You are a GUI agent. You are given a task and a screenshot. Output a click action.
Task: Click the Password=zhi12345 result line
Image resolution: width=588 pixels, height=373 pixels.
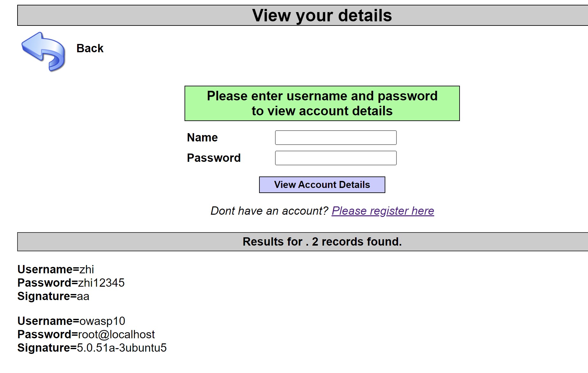[71, 283]
